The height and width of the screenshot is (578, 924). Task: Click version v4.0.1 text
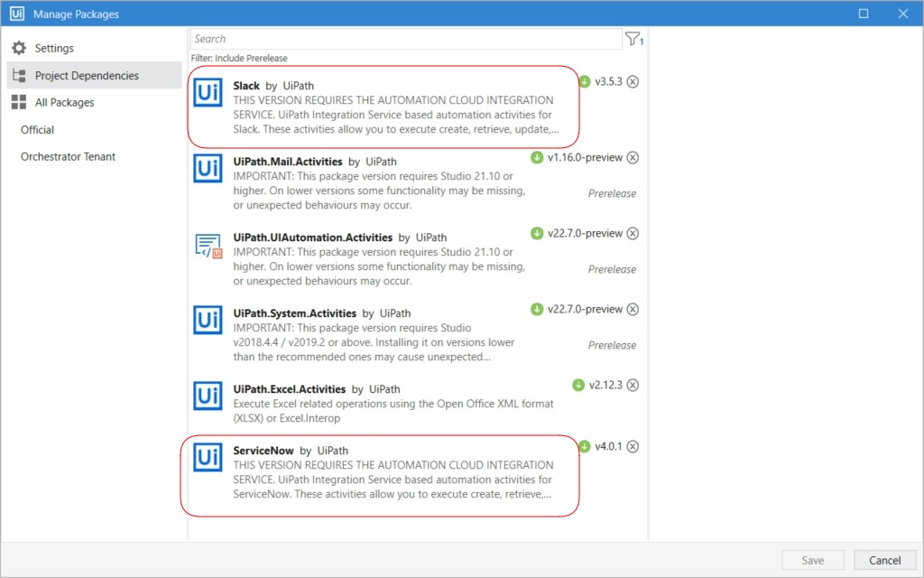608,446
